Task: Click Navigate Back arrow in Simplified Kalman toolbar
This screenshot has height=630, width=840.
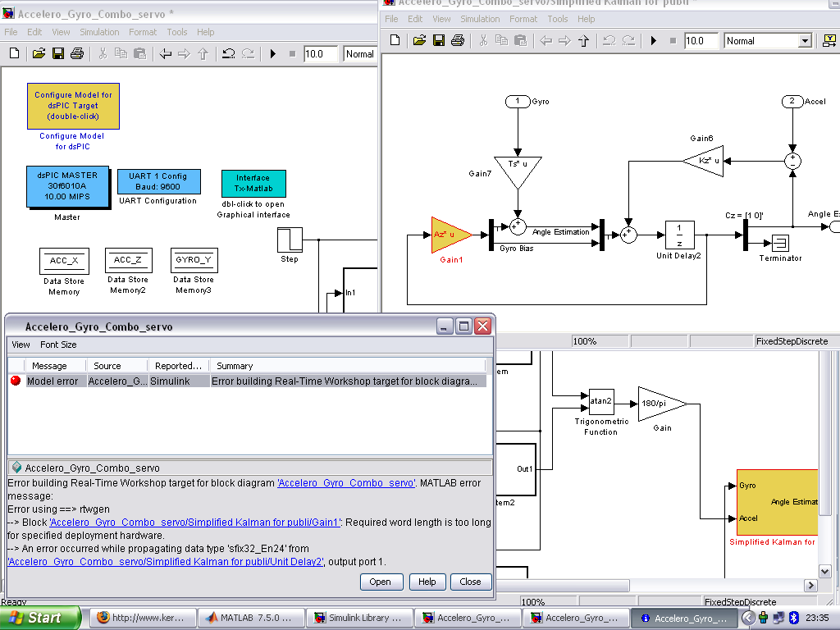Action: (x=546, y=40)
